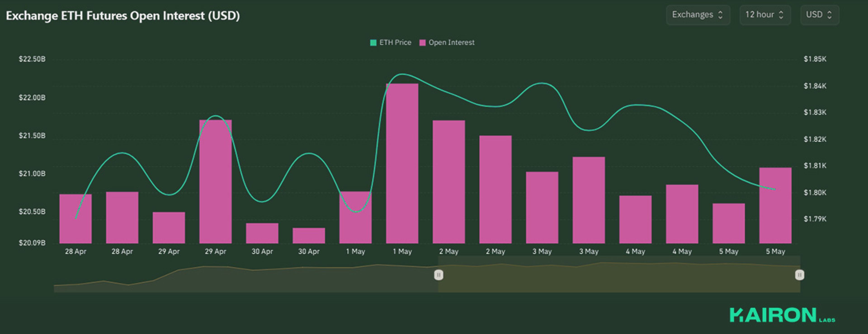This screenshot has height=334, width=868.
Task: Click left range slider handle
Action: [438, 275]
